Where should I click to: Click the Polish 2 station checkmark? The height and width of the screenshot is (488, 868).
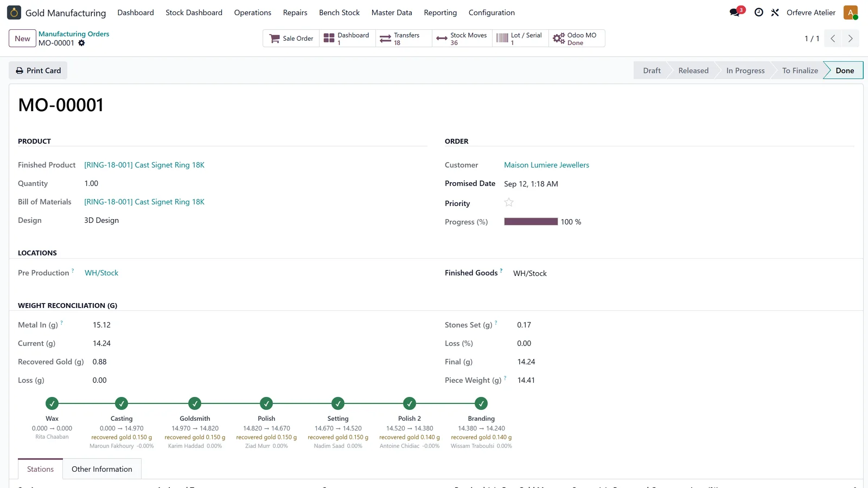point(410,403)
